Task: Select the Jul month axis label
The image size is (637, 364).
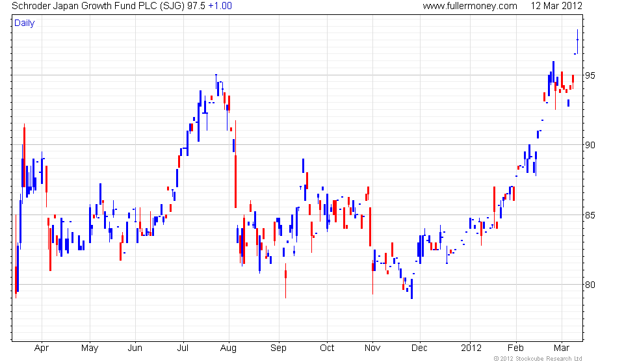Action: (183, 348)
